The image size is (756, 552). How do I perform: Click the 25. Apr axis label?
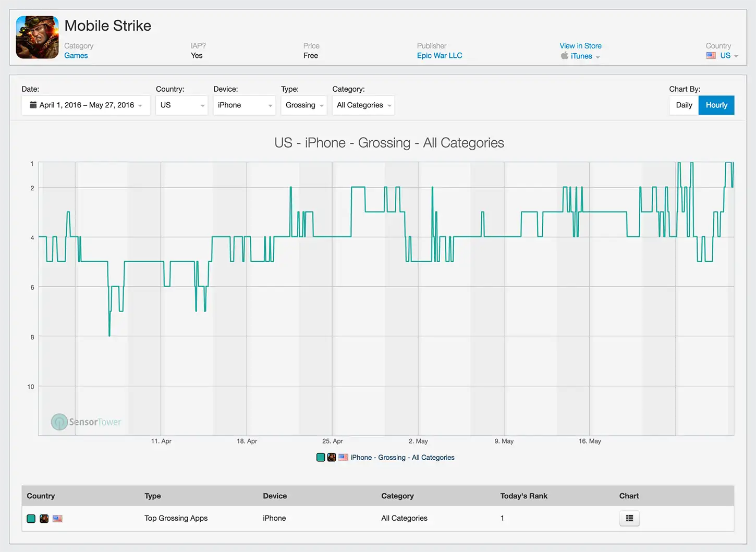tap(333, 441)
